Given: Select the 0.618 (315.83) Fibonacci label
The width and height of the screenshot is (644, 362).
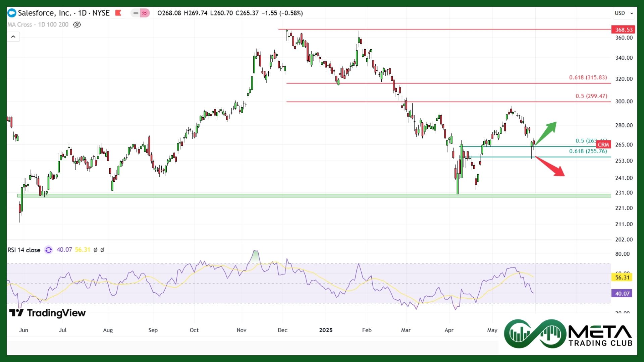Looking at the screenshot, I should (x=588, y=77).
